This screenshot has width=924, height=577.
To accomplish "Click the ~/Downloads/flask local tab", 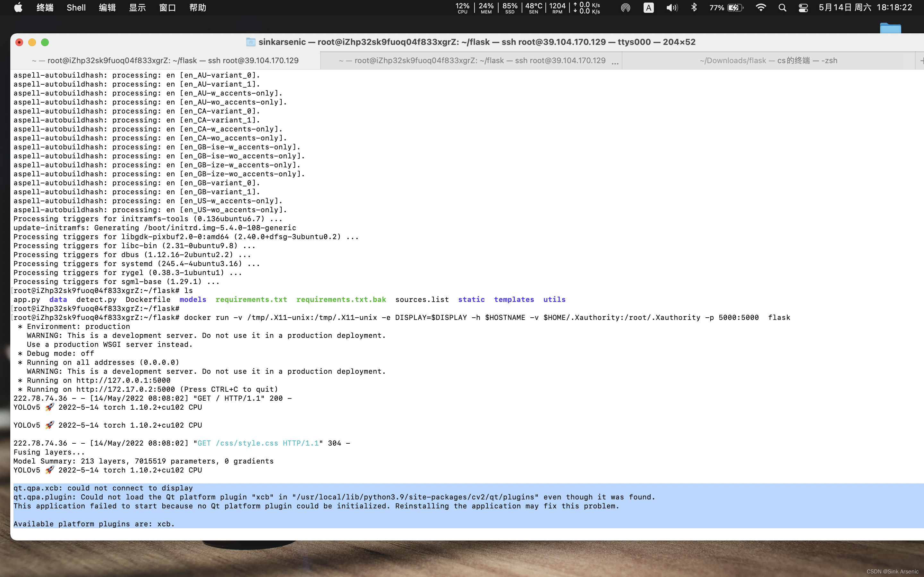I will click(768, 61).
